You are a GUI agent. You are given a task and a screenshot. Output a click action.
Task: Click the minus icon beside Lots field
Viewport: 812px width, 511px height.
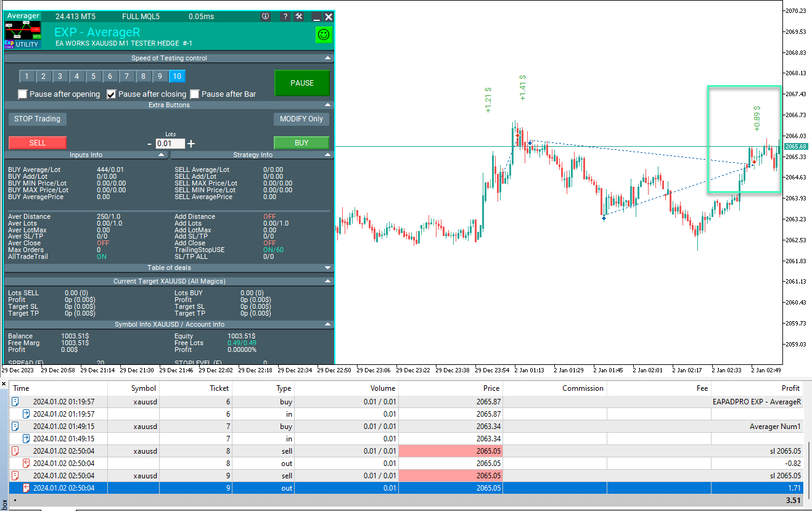(149, 144)
